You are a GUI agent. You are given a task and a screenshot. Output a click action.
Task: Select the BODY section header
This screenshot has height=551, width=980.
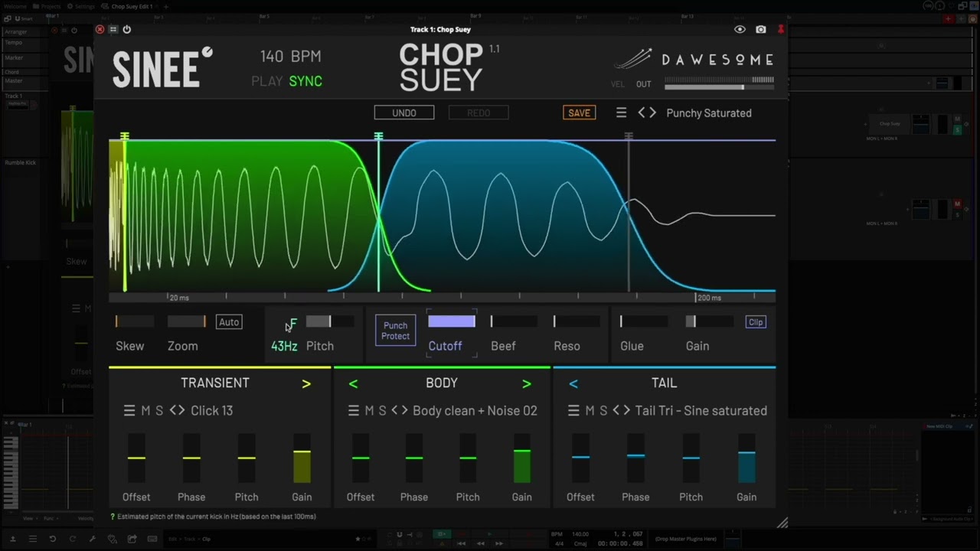[442, 383]
